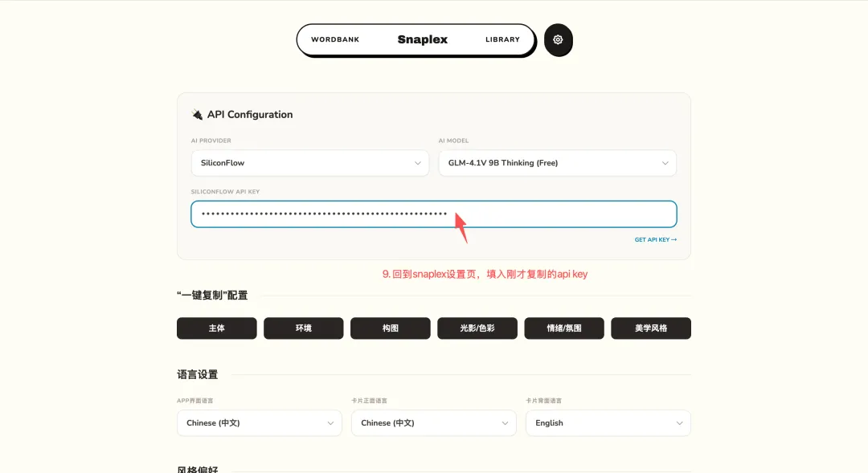Click the 光影/色彩 button
868x473 pixels.
tap(477, 328)
